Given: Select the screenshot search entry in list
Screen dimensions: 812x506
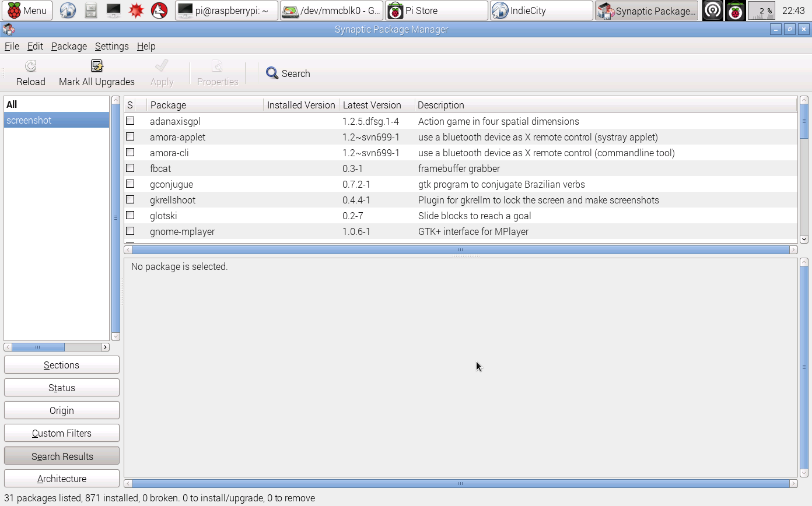Looking at the screenshot, I should tap(56, 120).
